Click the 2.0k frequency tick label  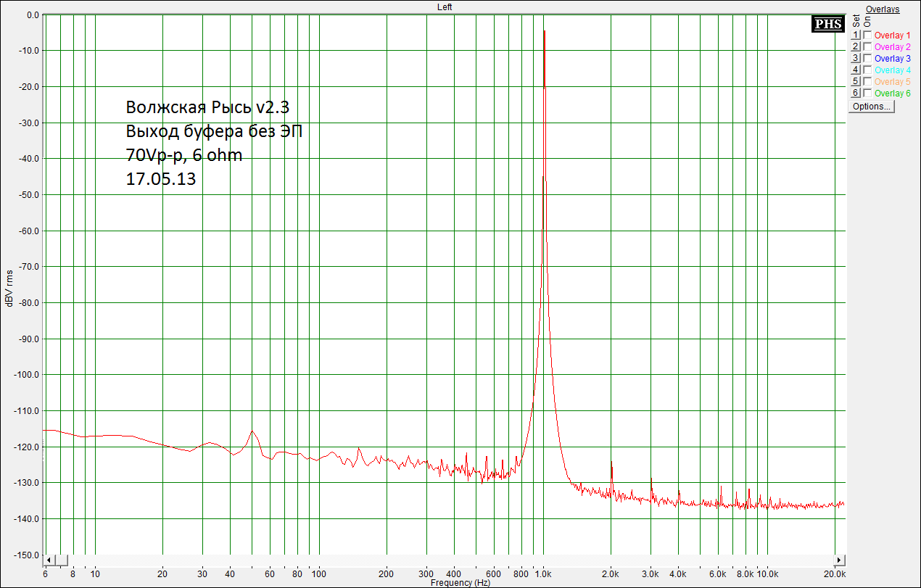(x=611, y=573)
